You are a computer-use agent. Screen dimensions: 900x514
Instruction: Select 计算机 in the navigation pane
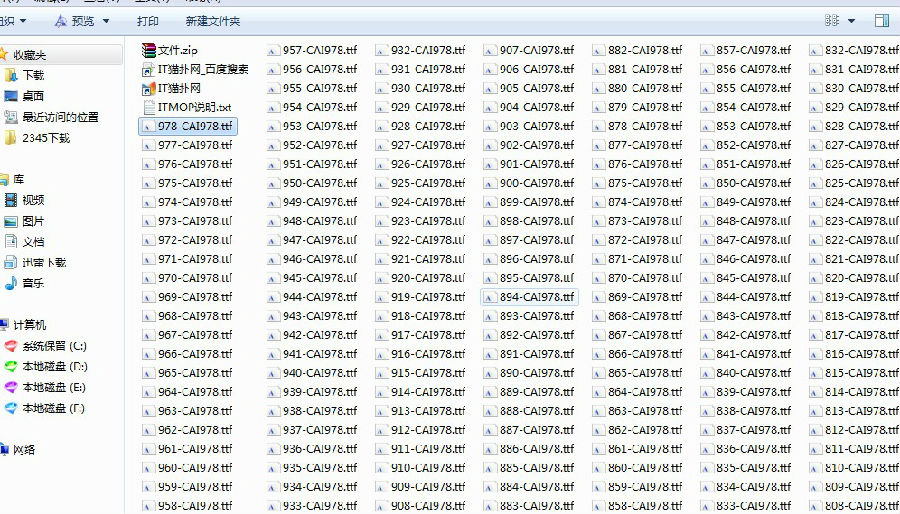(x=30, y=325)
